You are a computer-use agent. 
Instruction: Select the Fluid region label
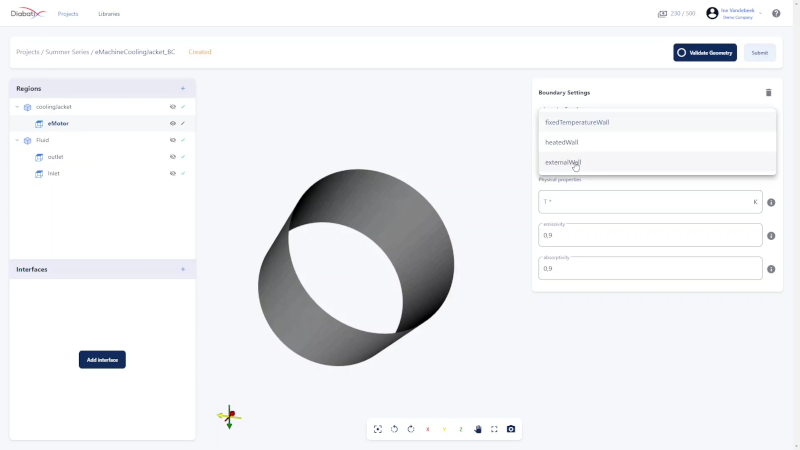42,140
